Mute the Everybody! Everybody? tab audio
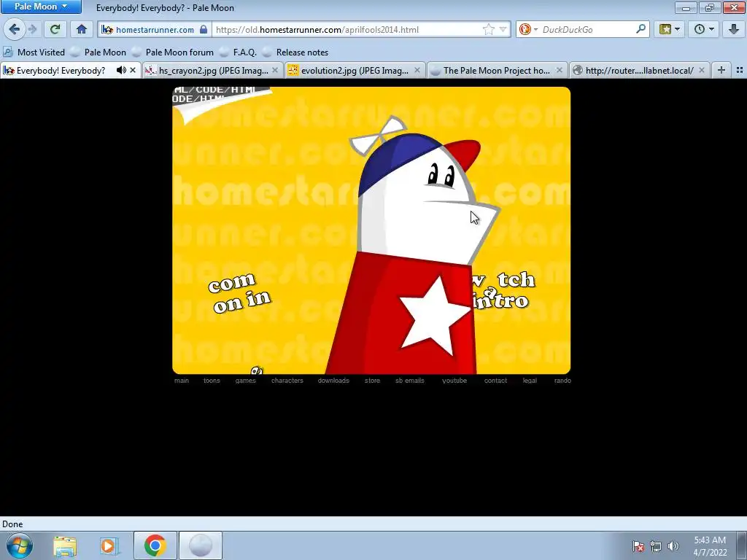This screenshot has height=560, width=747. point(121,71)
